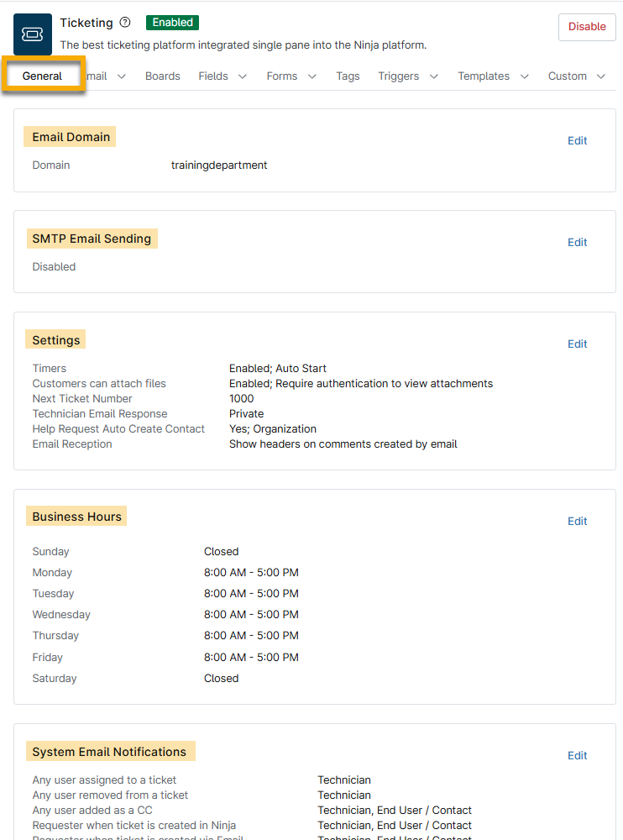Click the Next Ticket Number value 1000

click(x=241, y=398)
